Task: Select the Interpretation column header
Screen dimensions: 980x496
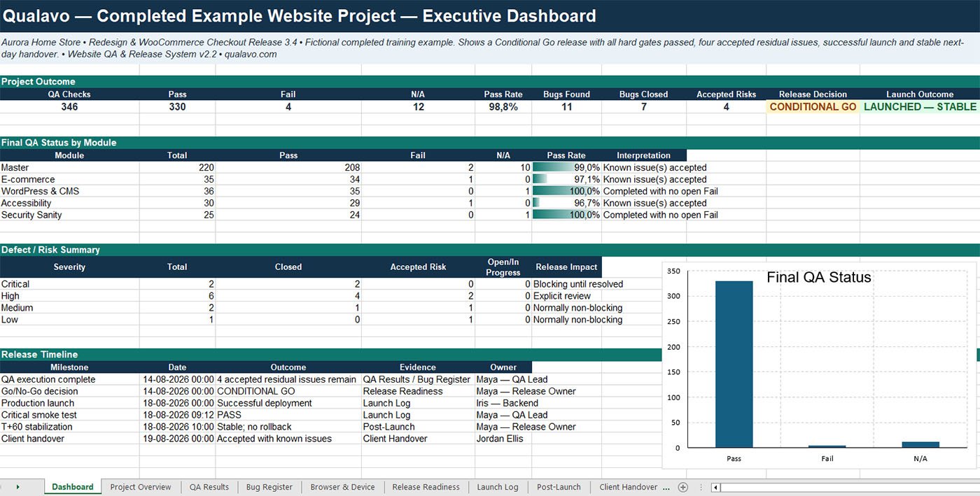Action: click(644, 155)
